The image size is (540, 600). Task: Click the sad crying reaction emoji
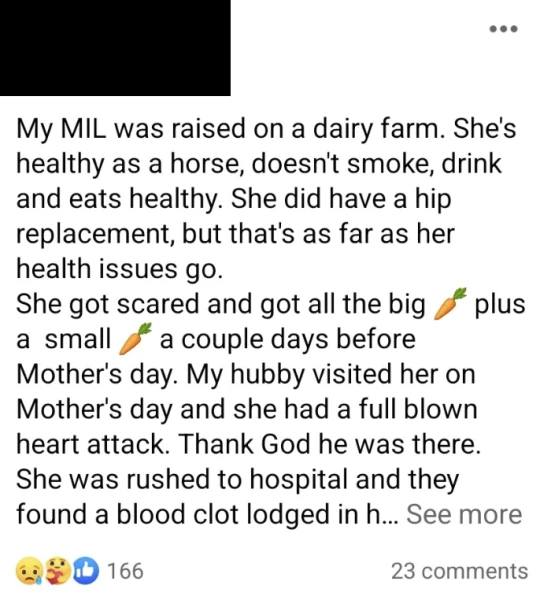[28, 572]
